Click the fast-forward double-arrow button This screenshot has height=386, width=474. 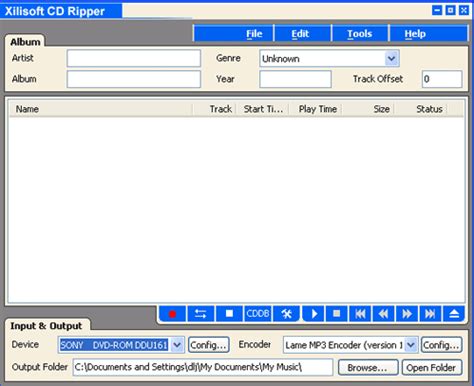(407, 314)
